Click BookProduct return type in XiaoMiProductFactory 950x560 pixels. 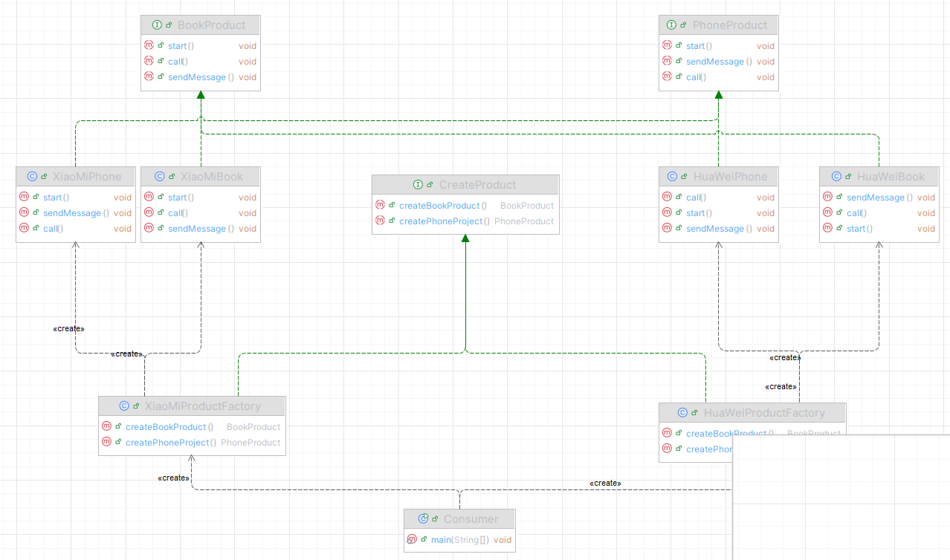coord(253,427)
